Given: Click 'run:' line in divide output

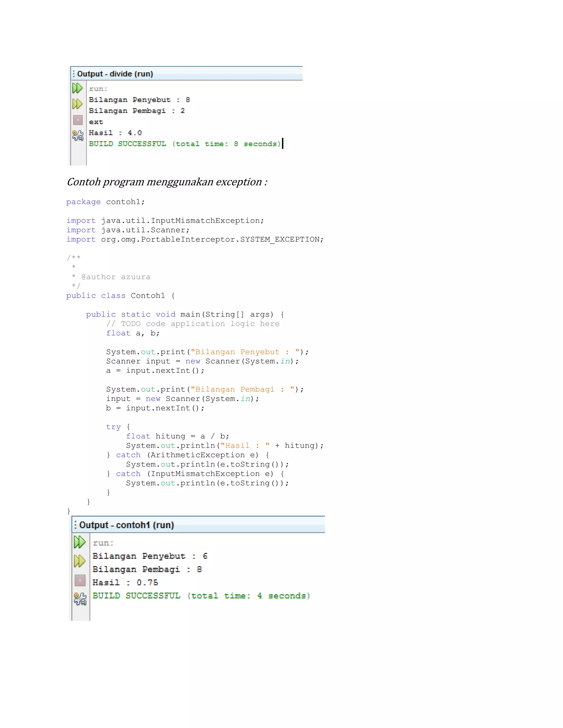Looking at the screenshot, I should tap(98, 89).
